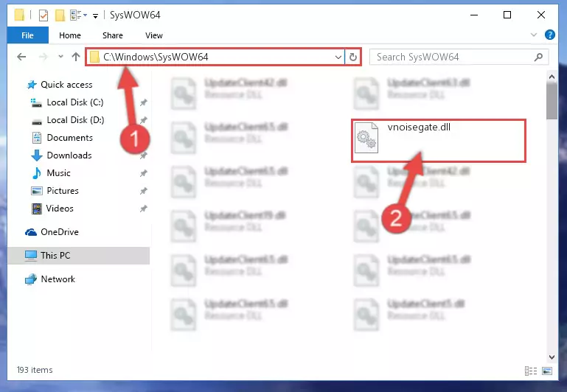Switch to the Home ribbon tab
The image size is (567, 392).
point(70,35)
